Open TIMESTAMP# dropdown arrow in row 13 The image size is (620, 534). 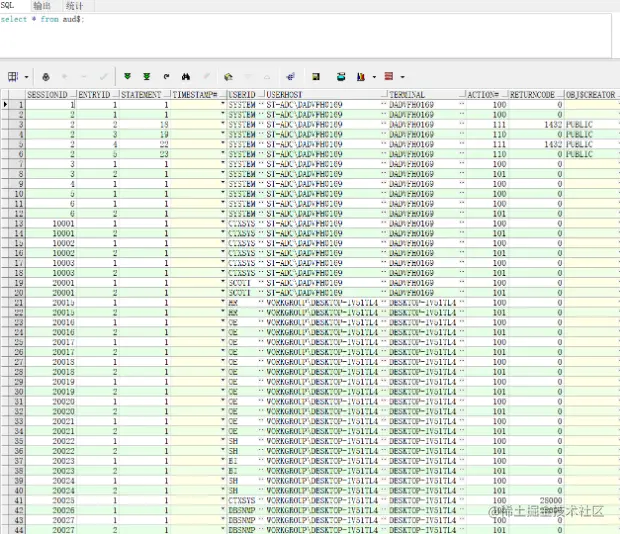tap(223, 223)
